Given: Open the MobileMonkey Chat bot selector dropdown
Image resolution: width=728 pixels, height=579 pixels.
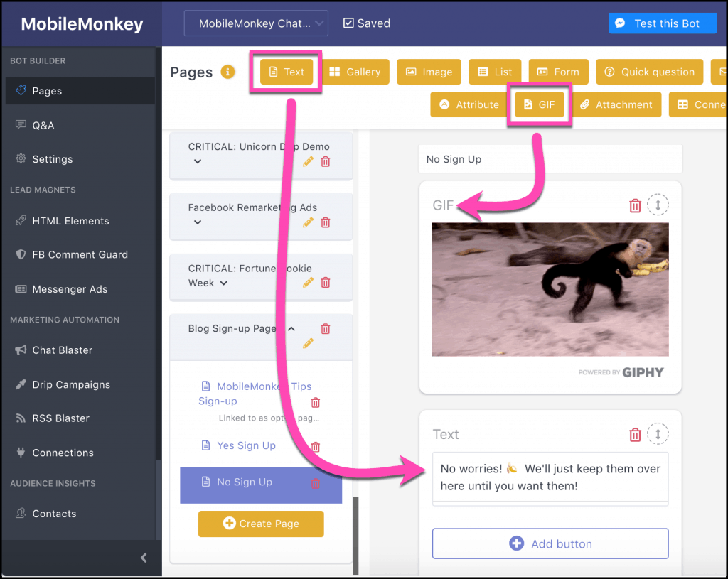Looking at the screenshot, I should click(x=255, y=23).
